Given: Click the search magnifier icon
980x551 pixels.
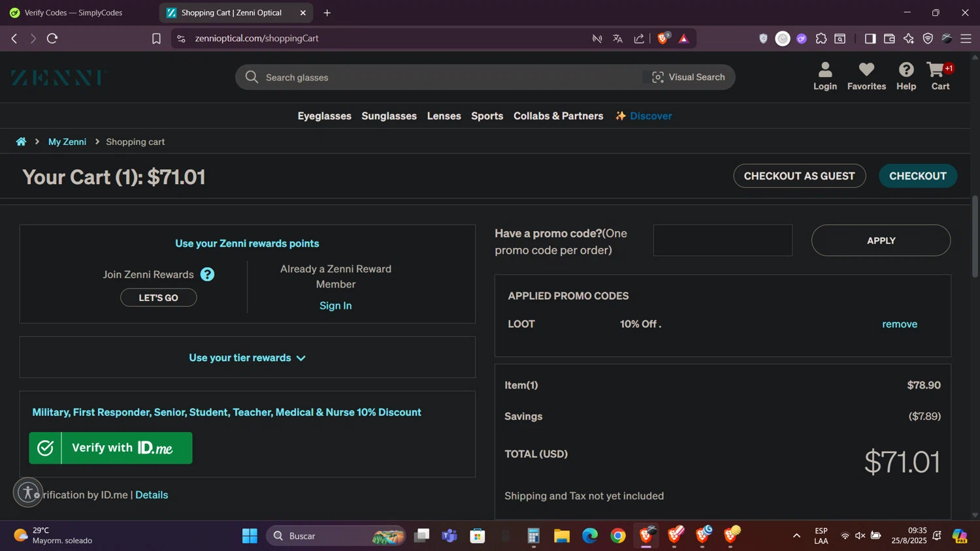Looking at the screenshot, I should pyautogui.click(x=252, y=77).
